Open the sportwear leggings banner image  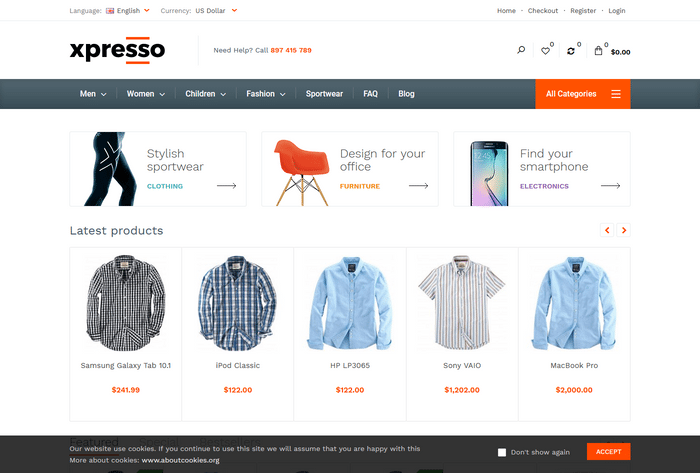point(110,169)
